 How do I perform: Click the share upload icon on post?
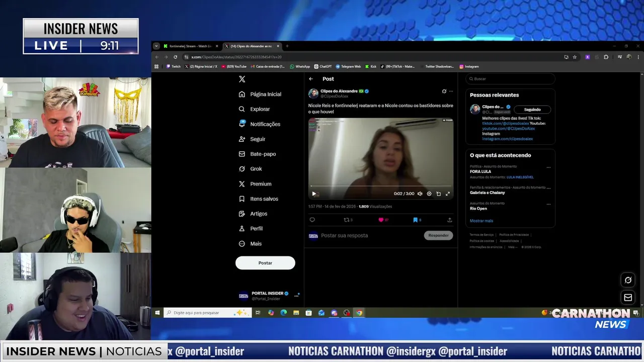click(x=450, y=220)
